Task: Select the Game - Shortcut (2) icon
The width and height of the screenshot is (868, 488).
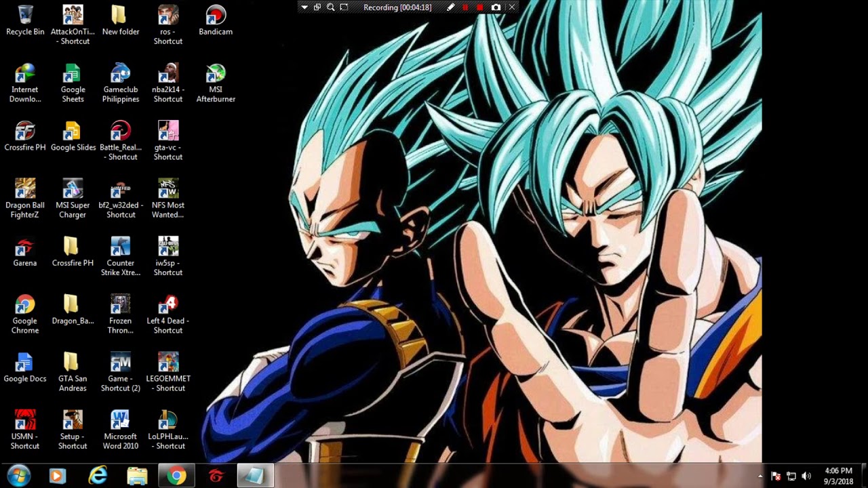Action: (121, 371)
